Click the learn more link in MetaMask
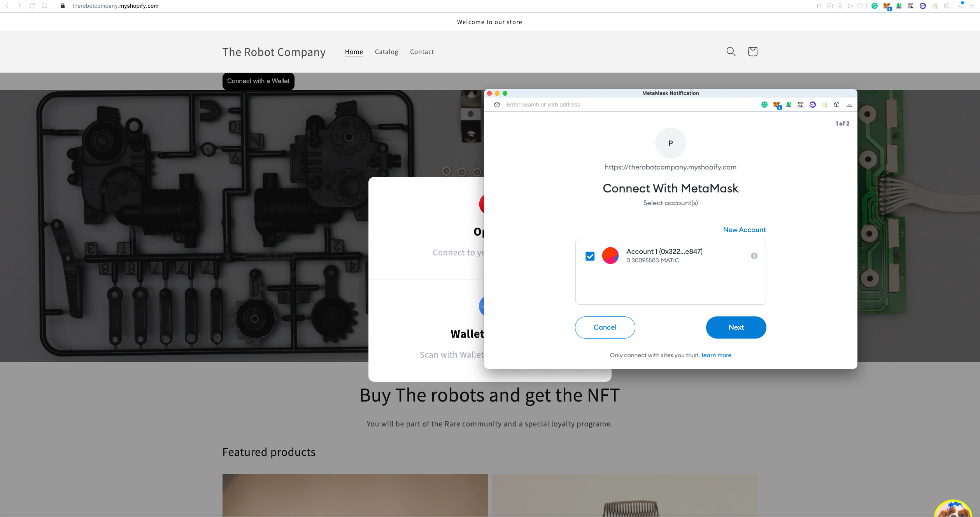Screen dimensions: 980x517 716,355
